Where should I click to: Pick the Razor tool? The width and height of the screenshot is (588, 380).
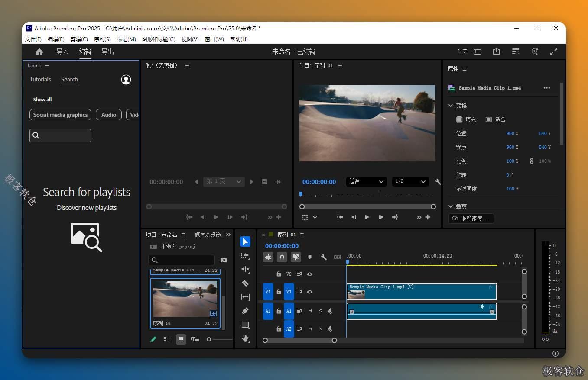point(245,283)
